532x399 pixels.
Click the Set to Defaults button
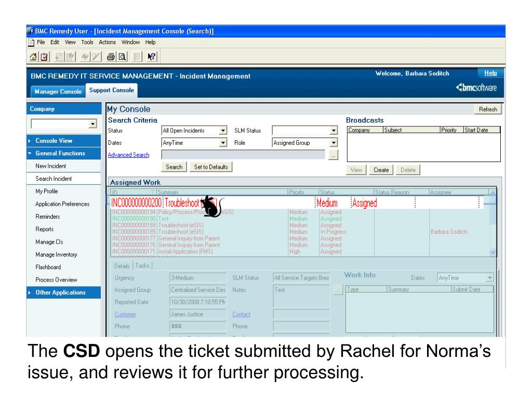211,167
